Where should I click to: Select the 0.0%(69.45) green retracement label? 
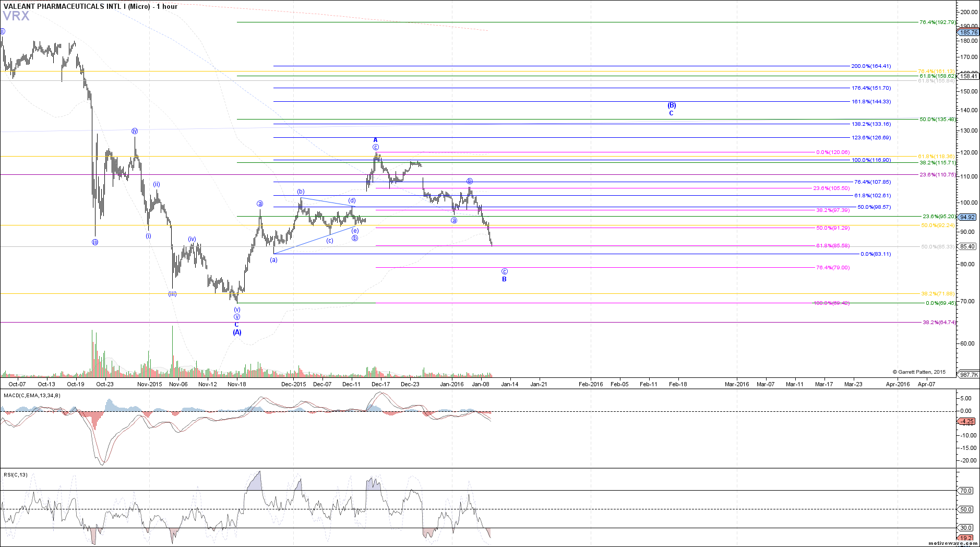[940, 303]
